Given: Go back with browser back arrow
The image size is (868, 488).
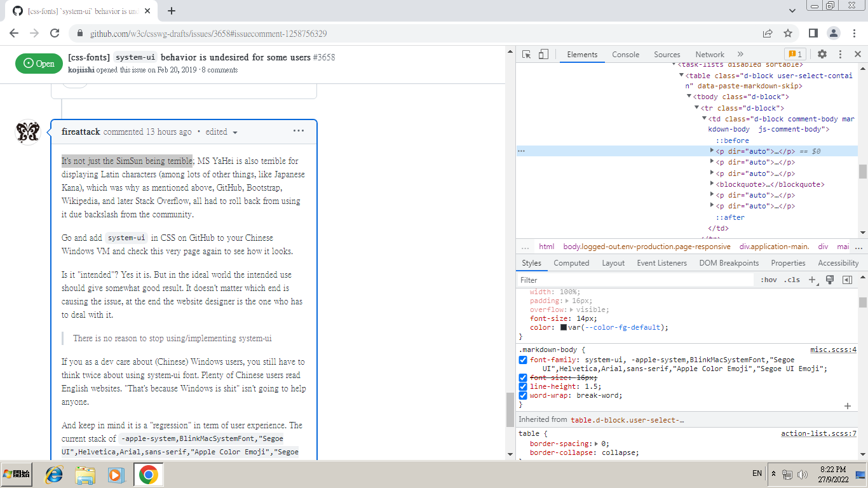Looking at the screenshot, I should [x=14, y=33].
